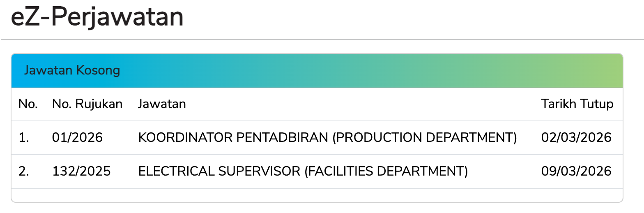The width and height of the screenshot is (644, 213).
Task: Click reference number 01/2026
Action: click(77, 138)
